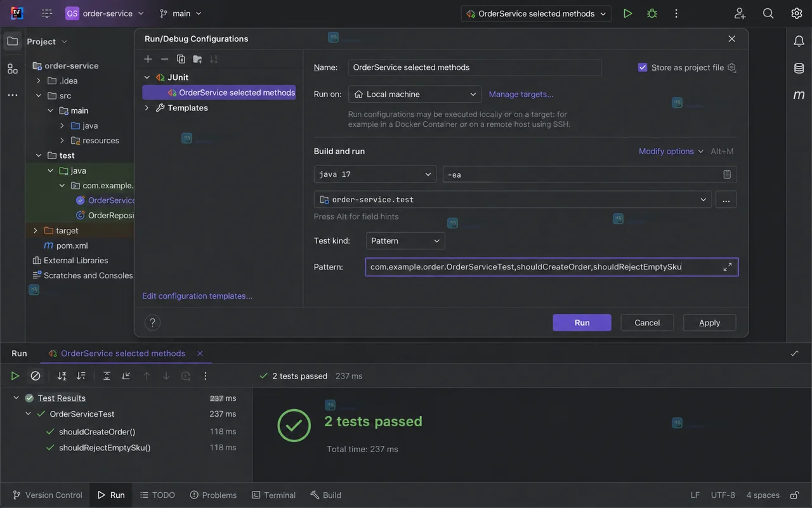This screenshot has width=812, height=508.
Task: Expand the Templates node
Action: pos(147,108)
